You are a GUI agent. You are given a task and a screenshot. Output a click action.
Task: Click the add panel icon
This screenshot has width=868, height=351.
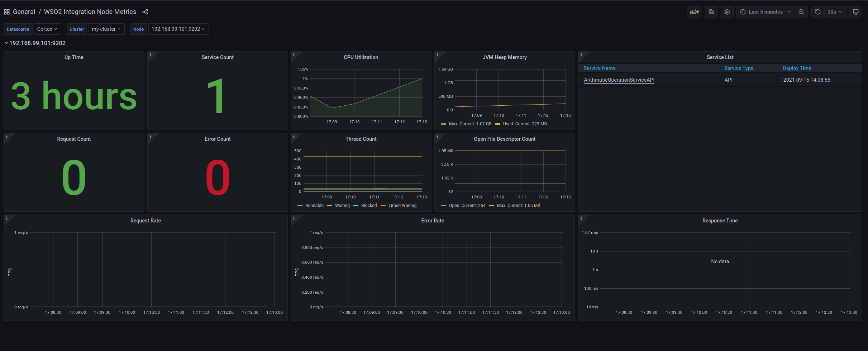[695, 12]
